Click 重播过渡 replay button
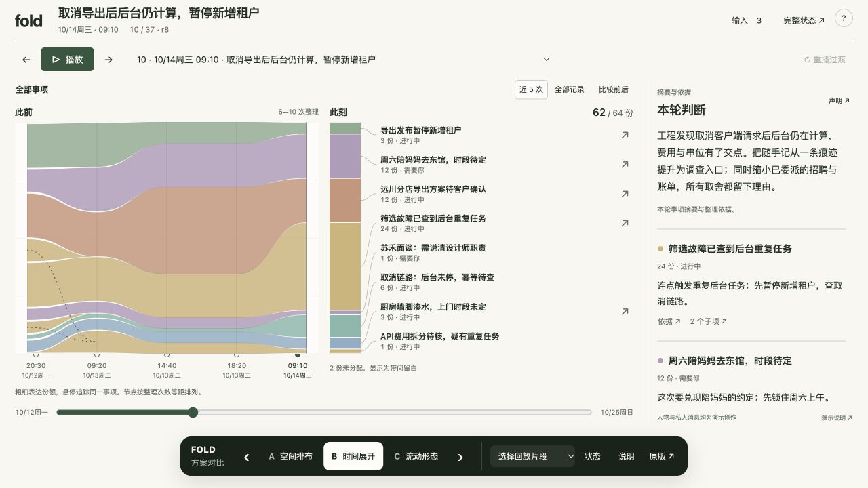 [x=825, y=60]
